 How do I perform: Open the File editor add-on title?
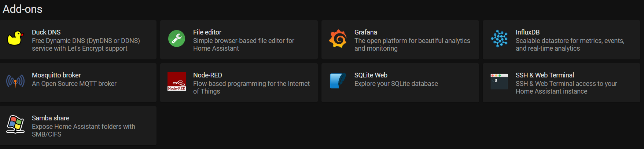[x=207, y=32]
